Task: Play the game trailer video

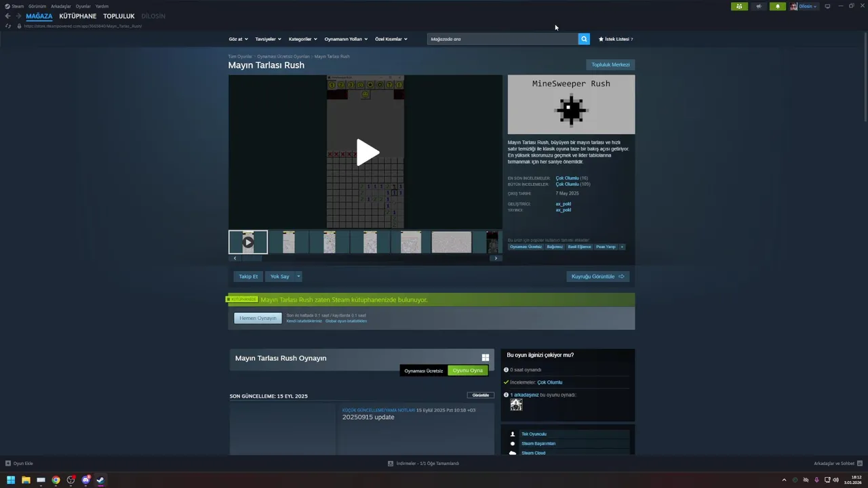Action: pos(367,152)
